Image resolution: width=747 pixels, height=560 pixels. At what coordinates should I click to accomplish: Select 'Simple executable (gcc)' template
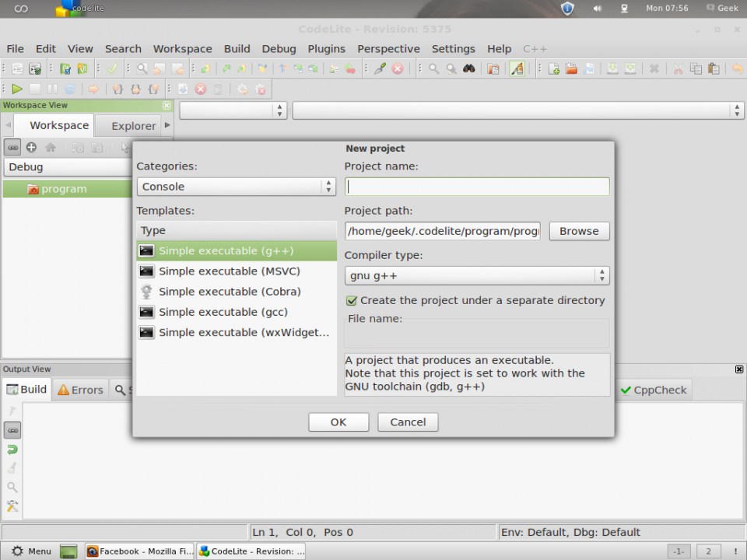(237, 312)
